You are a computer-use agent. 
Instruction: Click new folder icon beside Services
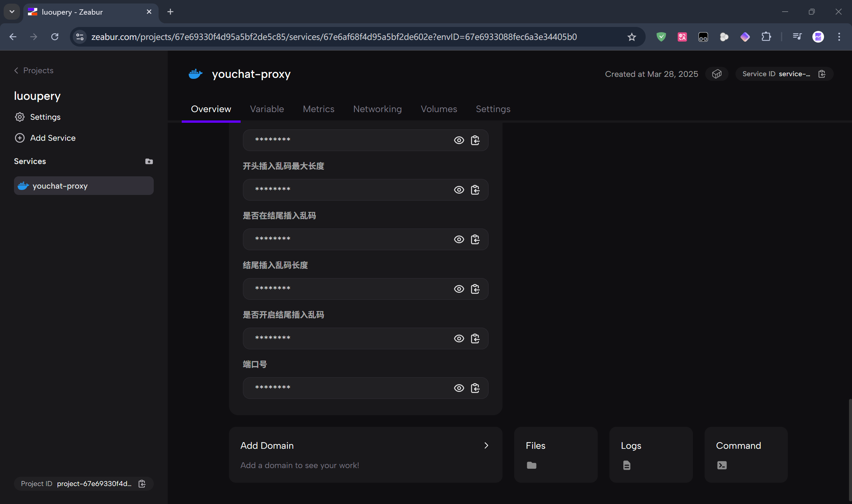pyautogui.click(x=149, y=161)
